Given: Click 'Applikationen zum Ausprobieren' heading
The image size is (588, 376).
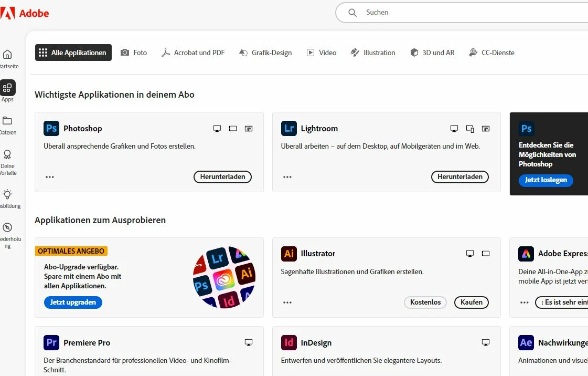Looking at the screenshot, I should [100, 220].
